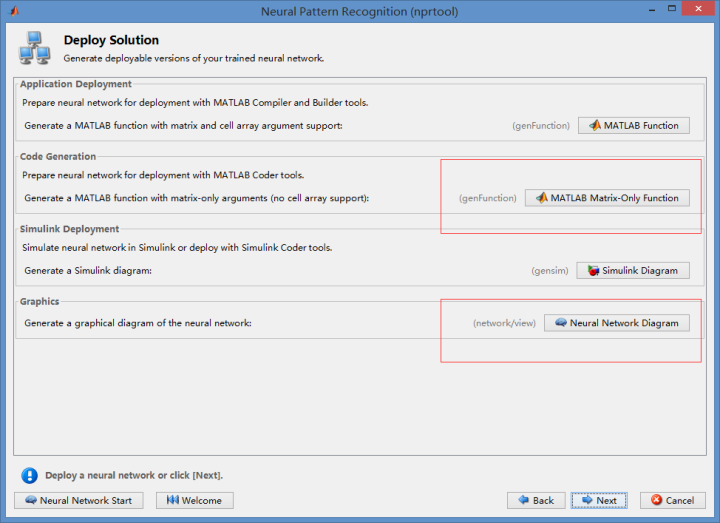Click the (gensim) hint text

[x=550, y=271]
